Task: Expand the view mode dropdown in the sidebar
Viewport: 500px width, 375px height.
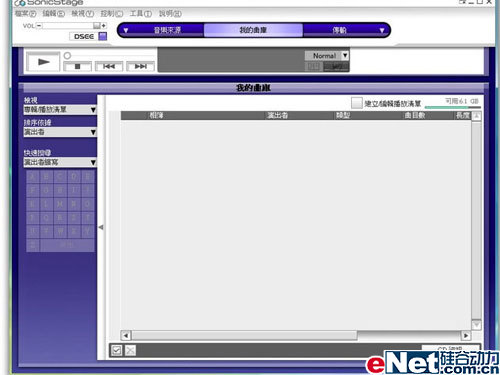Action: click(60, 110)
